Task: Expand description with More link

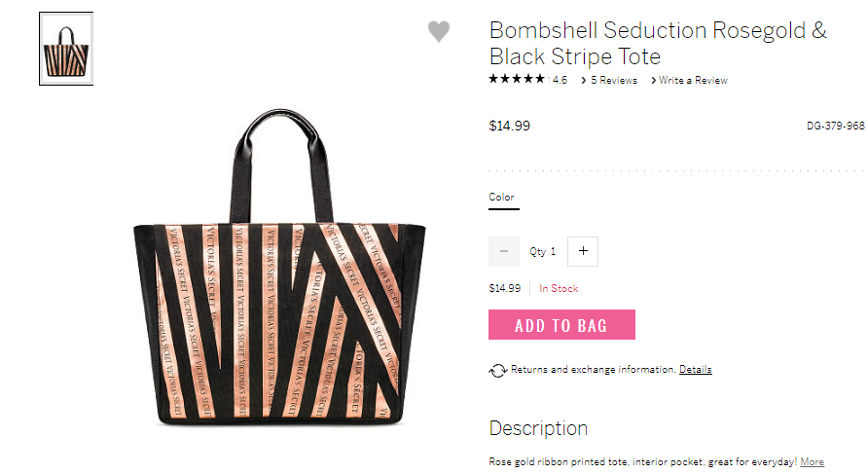Action: click(x=813, y=461)
